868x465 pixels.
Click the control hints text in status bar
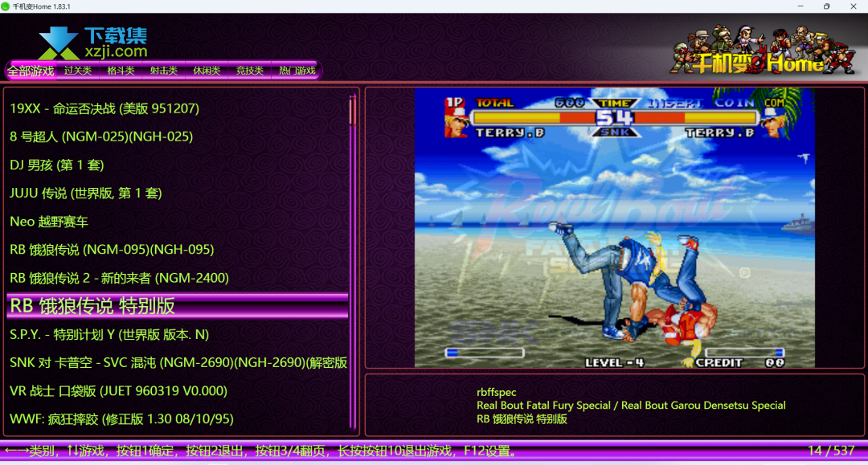tap(260, 451)
